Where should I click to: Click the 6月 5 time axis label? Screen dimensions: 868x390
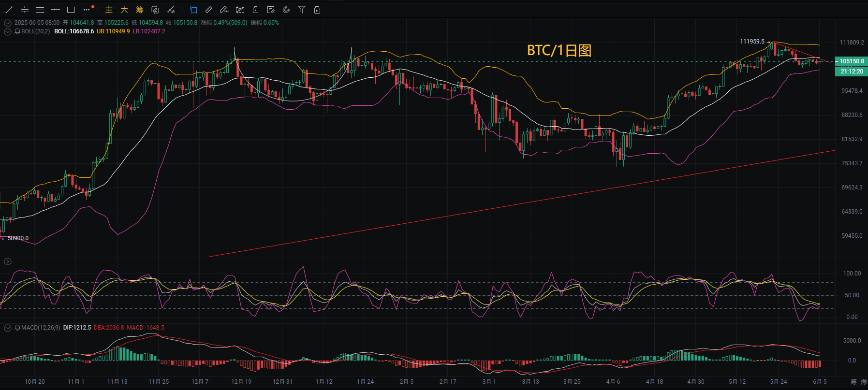coord(820,382)
